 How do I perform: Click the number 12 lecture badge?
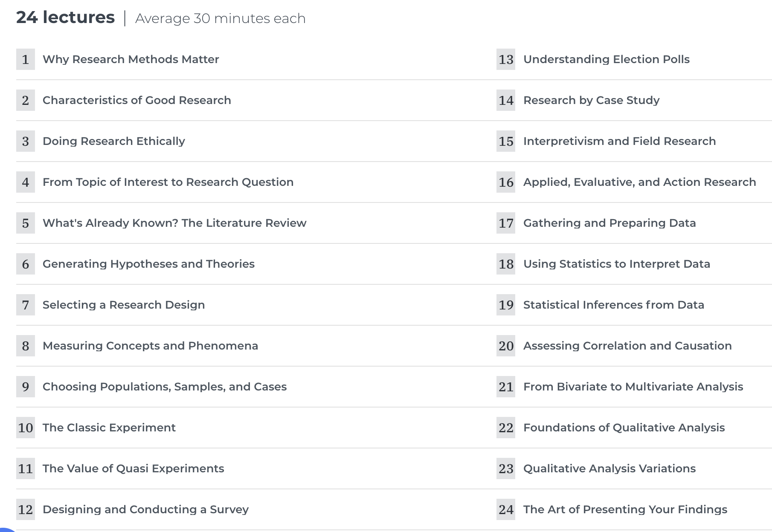tap(26, 509)
